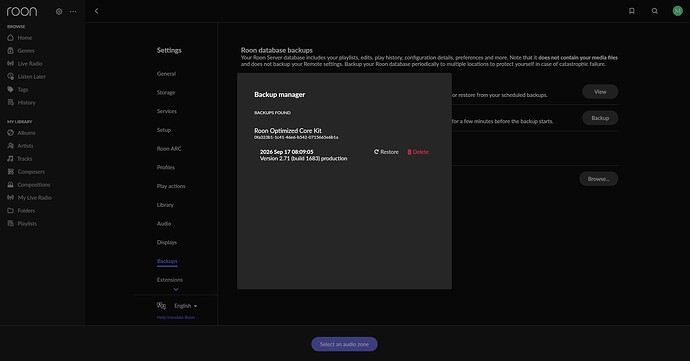Click the Artists icon in My Library

click(11, 146)
